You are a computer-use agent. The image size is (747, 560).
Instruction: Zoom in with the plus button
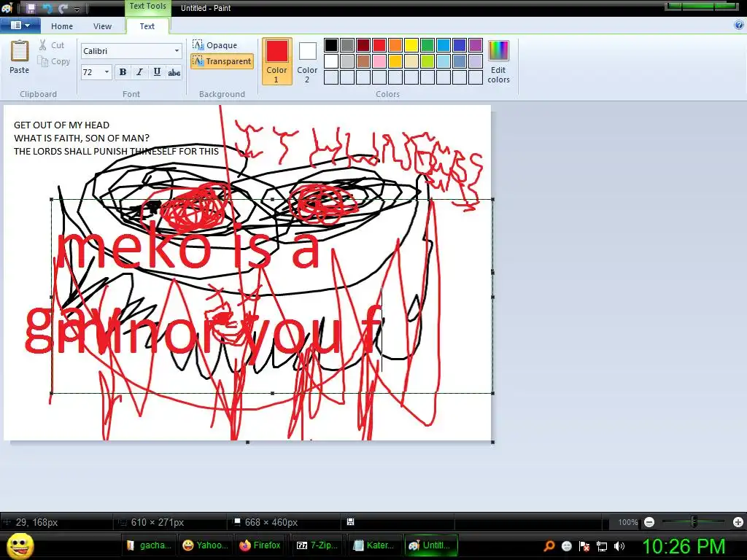pos(738,522)
